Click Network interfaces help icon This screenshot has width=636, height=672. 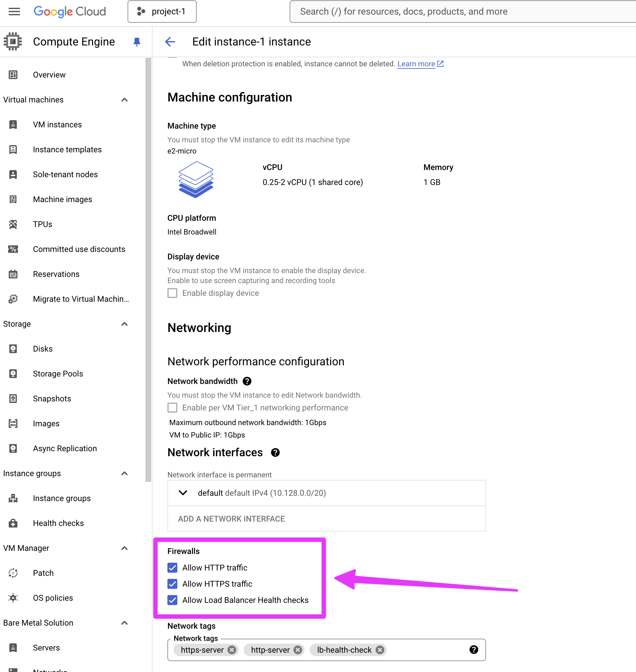coord(275,452)
